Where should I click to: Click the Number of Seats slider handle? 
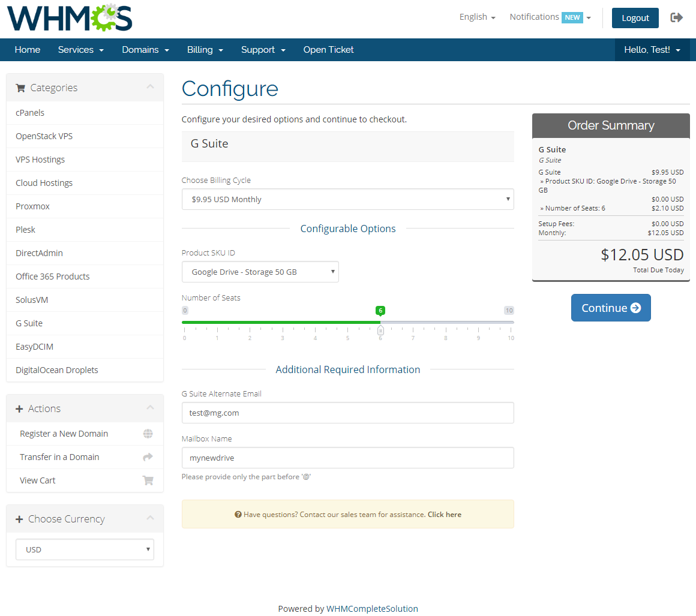click(380, 330)
